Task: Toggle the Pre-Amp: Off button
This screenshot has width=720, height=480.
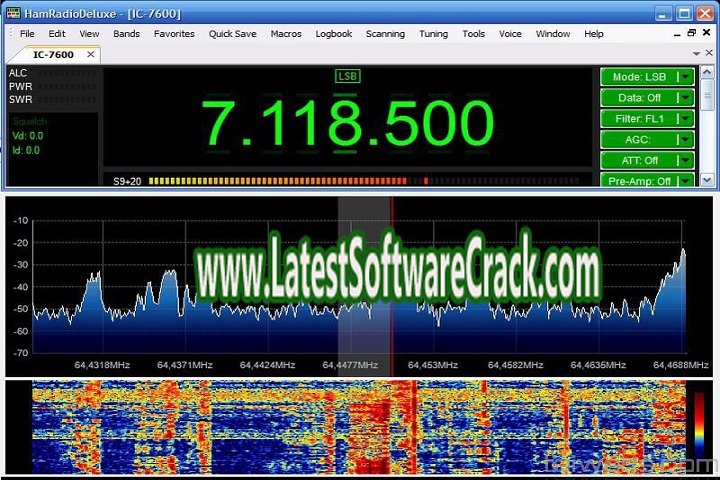Action: 638,181
